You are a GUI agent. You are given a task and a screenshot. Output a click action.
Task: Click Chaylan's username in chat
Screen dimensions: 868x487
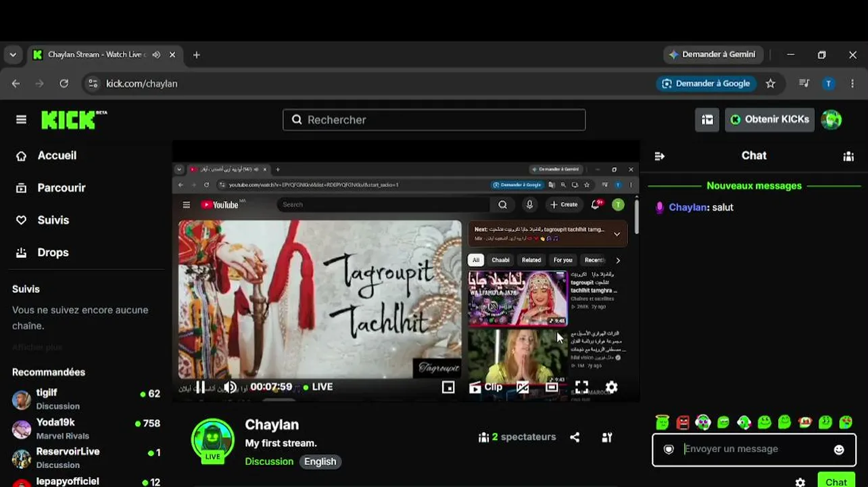688,208
